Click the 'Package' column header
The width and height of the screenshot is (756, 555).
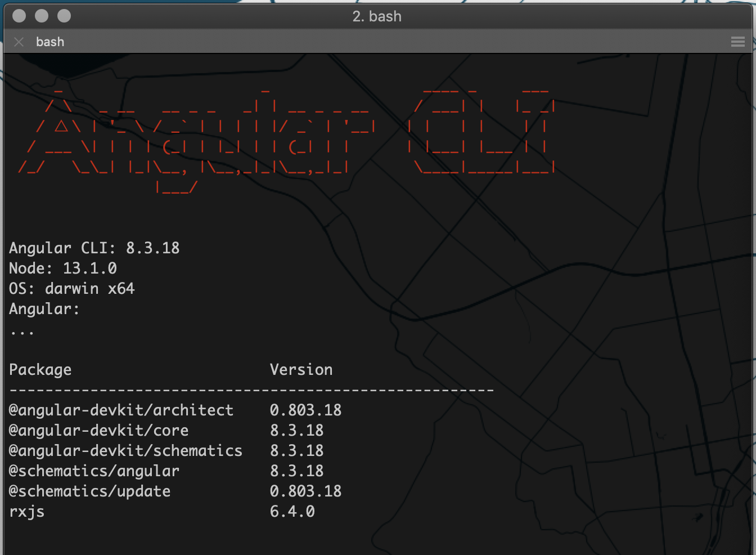40,370
